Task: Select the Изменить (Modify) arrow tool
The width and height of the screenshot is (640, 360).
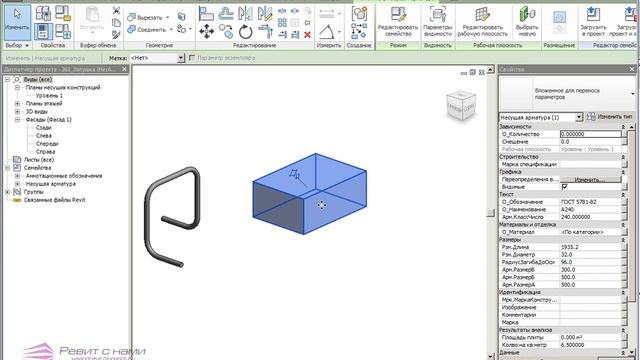Action: 17,22
